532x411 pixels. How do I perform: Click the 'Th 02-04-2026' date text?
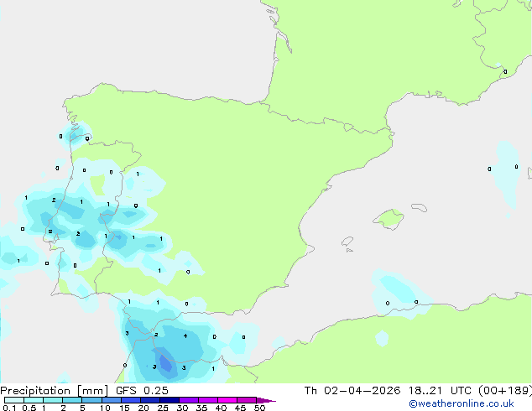pos(352,390)
